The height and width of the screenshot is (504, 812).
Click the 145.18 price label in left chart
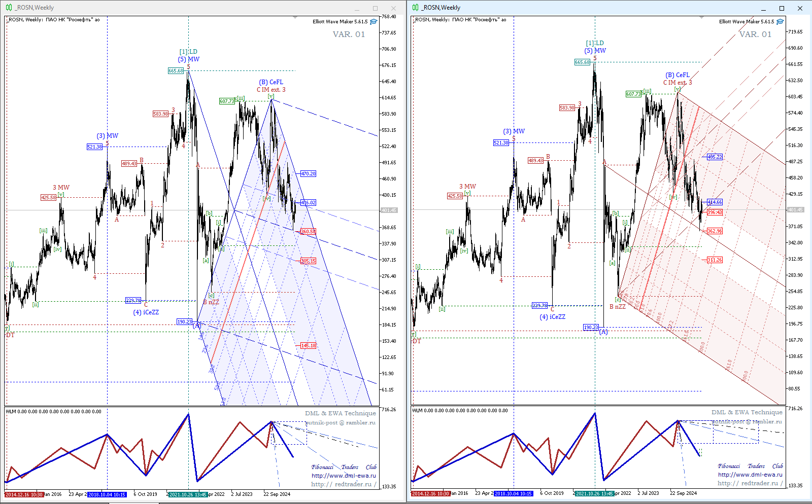[308, 346]
